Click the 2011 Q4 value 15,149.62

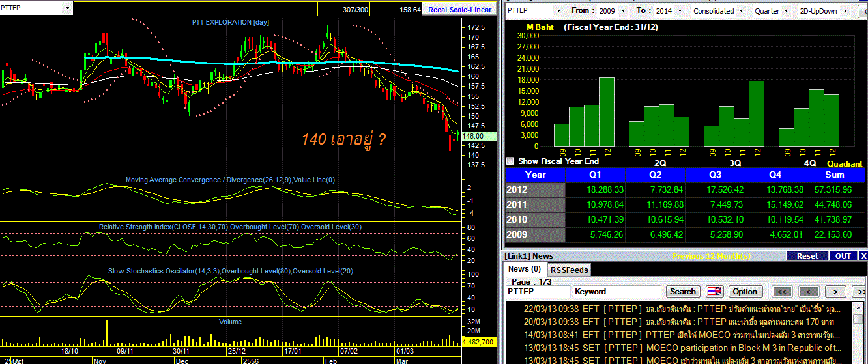[785, 204]
